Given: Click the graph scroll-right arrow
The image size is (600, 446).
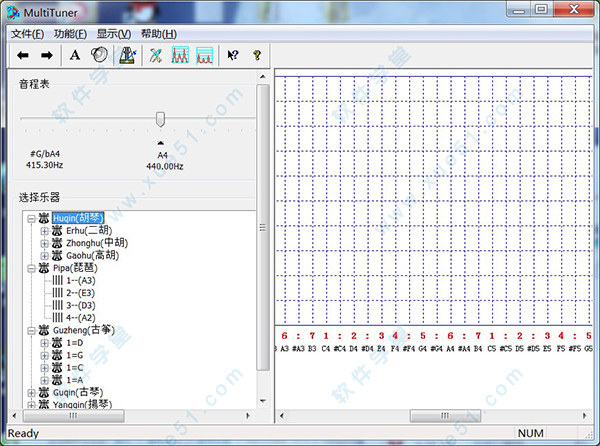Looking at the screenshot, I should (x=584, y=415).
